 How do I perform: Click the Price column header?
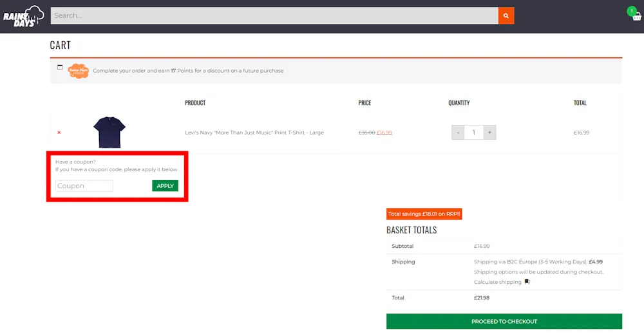(365, 103)
